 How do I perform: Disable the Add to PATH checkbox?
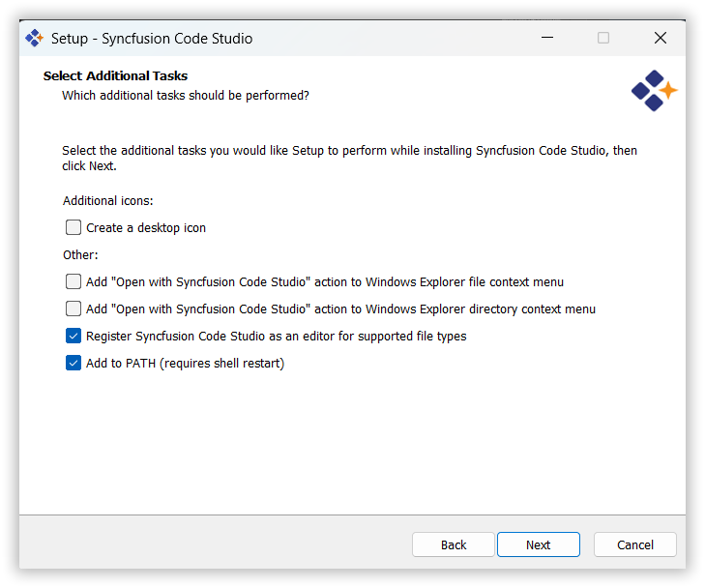(73, 364)
